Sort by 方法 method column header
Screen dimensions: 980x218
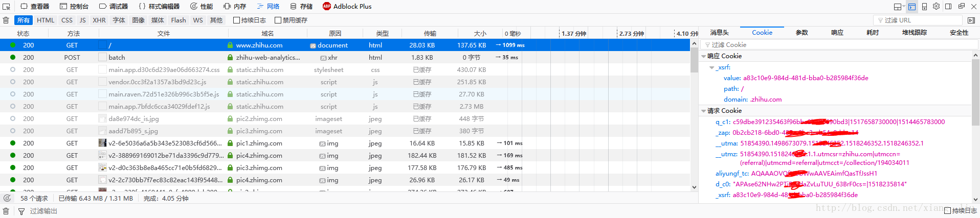click(x=73, y=33)
